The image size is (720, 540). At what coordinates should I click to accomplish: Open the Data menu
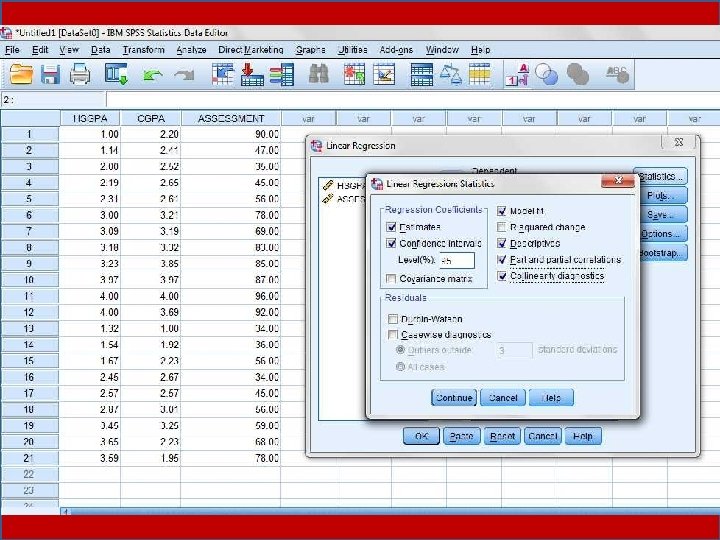tap(101, 50)
